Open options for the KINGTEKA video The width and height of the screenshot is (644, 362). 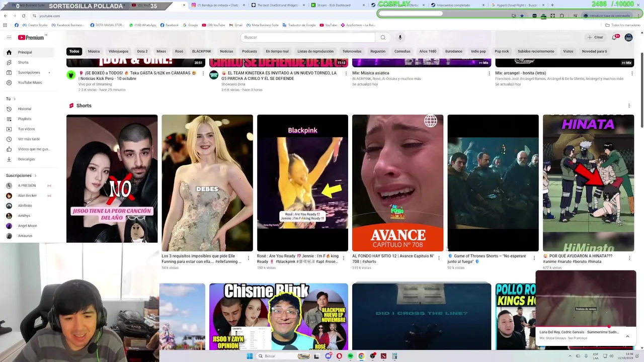[346, 73]
